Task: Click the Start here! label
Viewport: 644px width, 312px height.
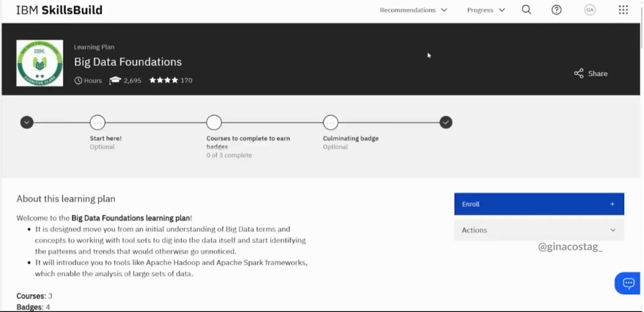Action: tap(106, 139)
